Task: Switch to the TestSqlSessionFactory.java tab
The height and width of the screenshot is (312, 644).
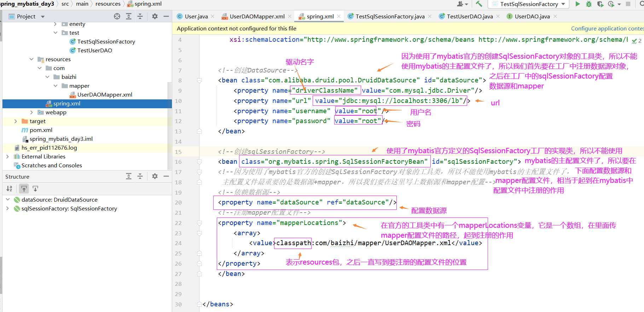Action: tap(390, 16)
